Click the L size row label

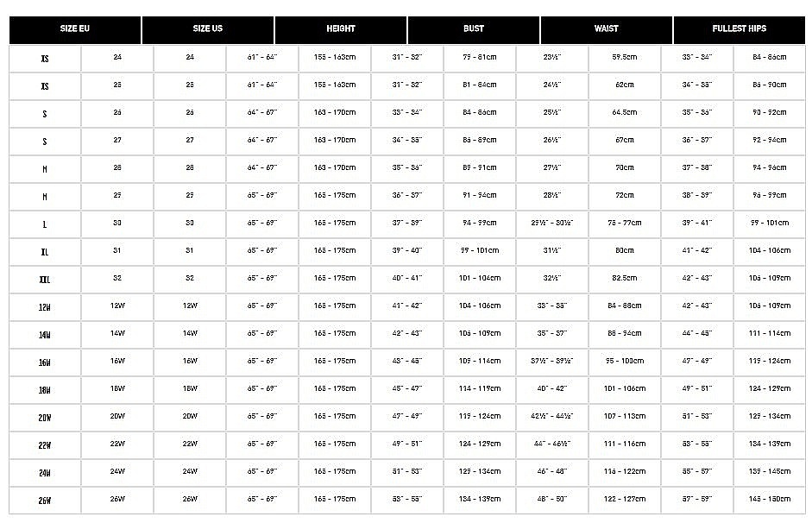(45, 224)
